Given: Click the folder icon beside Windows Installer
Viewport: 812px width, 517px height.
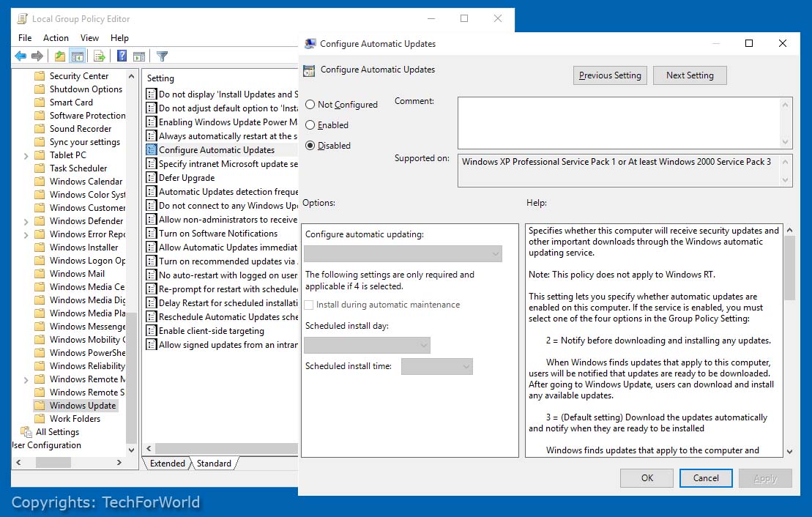Looking at the screenshot, I should (x=40, y=248).
